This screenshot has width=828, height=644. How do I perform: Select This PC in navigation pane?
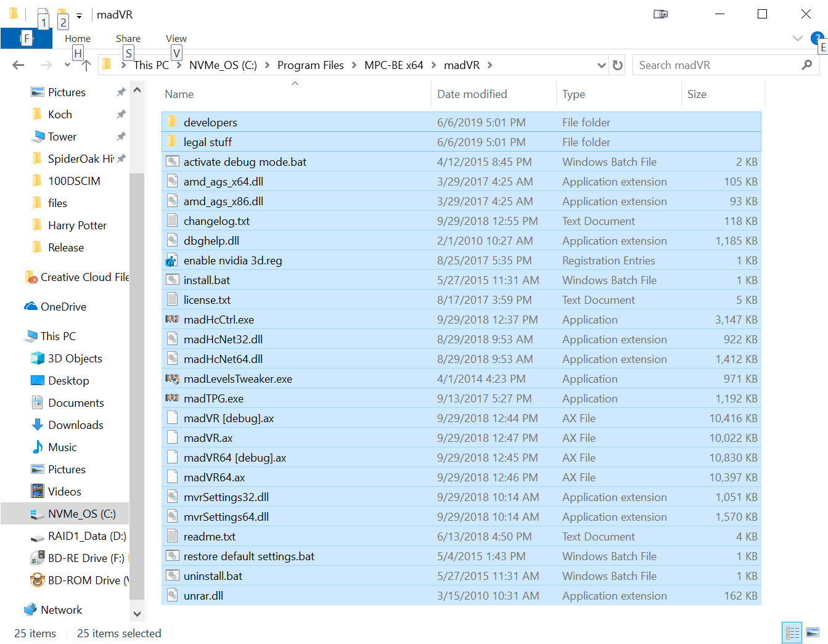click(58, 336)
